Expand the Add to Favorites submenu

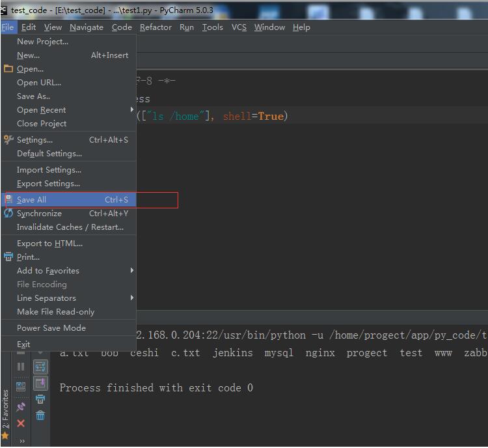click(48, 271)
